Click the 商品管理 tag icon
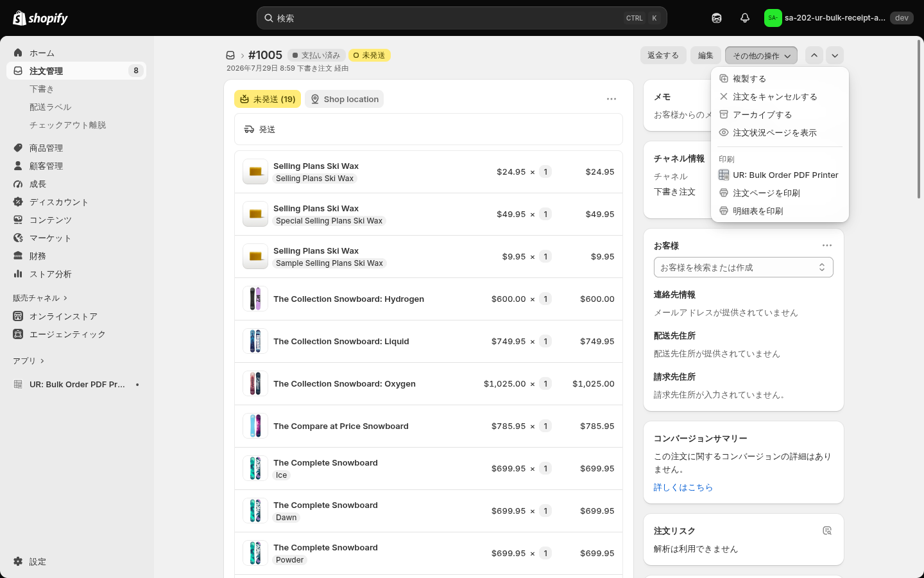 pyautogui.click(x=18, y=148)
